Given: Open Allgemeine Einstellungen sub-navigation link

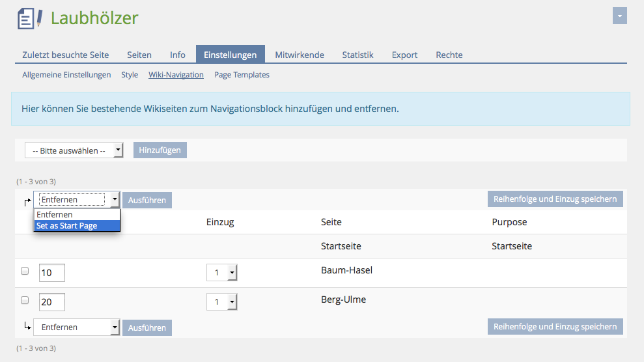Looking at the screenshot, I should click(x=66, y=75).
